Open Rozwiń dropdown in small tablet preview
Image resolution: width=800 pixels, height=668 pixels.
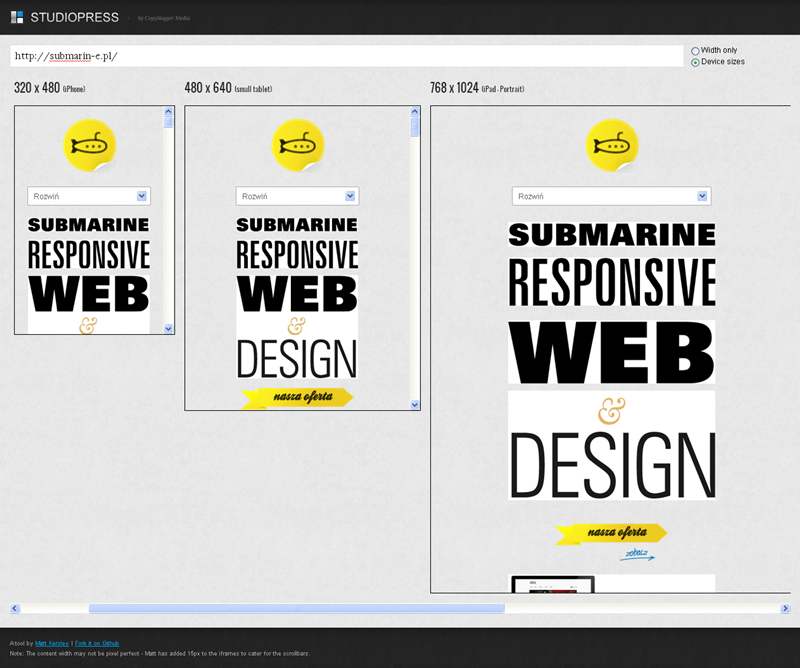(x=297, y=197)
